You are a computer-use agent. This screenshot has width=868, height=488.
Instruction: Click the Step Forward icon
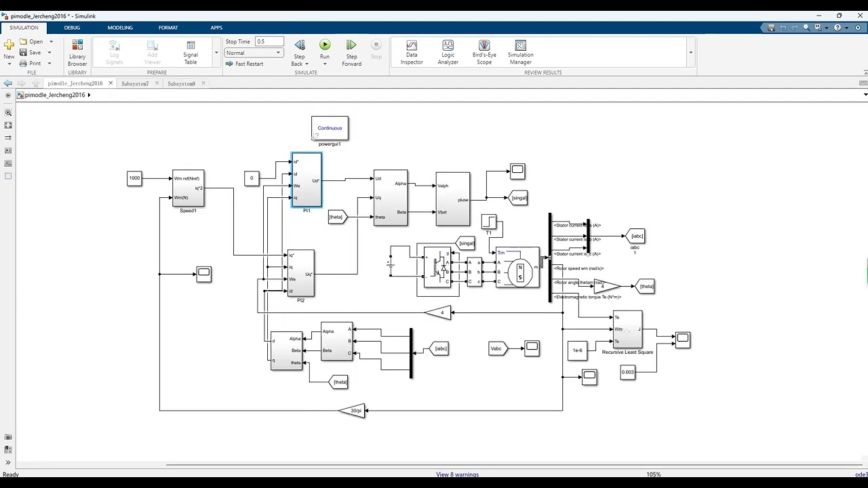[x=351, y=45]
